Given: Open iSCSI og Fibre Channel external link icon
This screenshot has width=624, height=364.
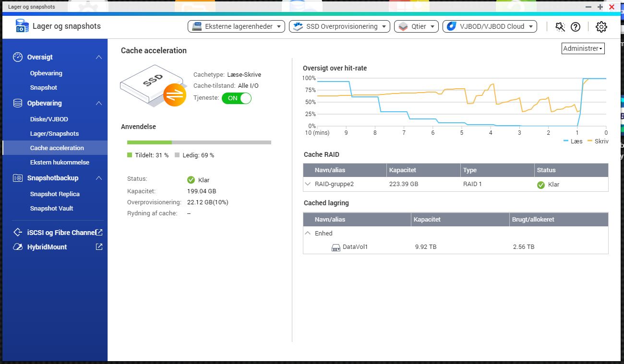Looking at the screenshot, I should coord(99,233).
